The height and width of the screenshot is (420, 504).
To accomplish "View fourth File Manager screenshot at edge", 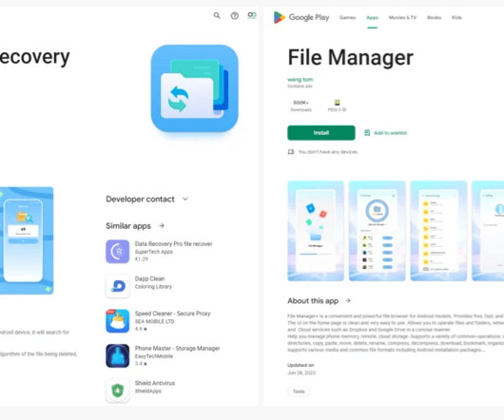I will tap(488, 231).
